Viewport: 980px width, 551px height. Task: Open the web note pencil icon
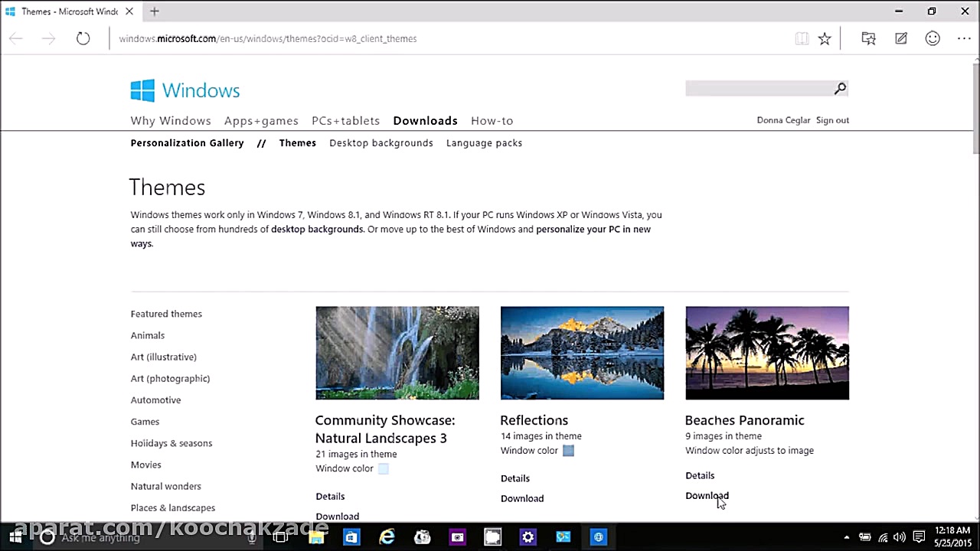click(x=901, y=38)
